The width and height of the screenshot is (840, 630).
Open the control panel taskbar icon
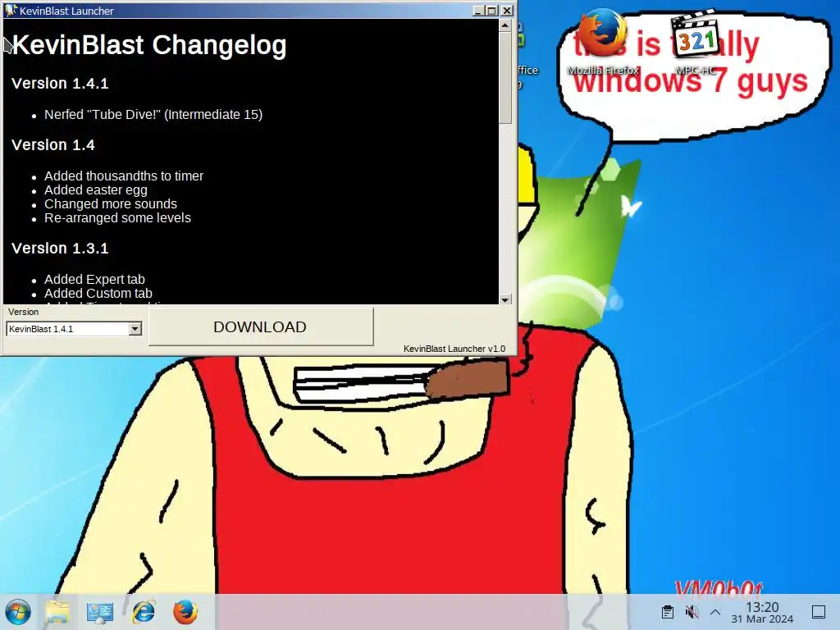coord(99,612)
